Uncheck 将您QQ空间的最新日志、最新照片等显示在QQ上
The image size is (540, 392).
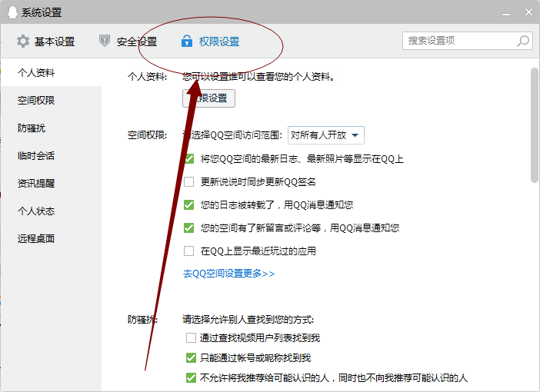click(x=188, y=158)
